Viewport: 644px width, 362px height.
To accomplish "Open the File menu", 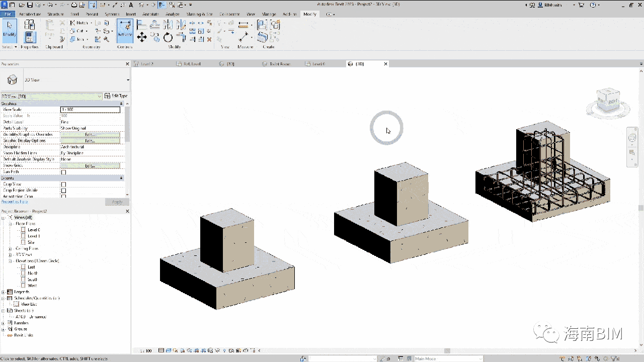I will click(x=9, y=14).
